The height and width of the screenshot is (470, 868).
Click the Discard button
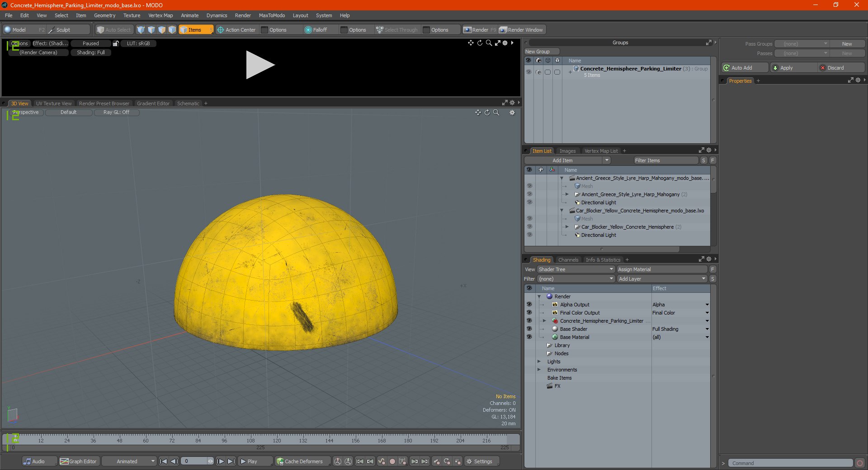[x=841, y=68]
